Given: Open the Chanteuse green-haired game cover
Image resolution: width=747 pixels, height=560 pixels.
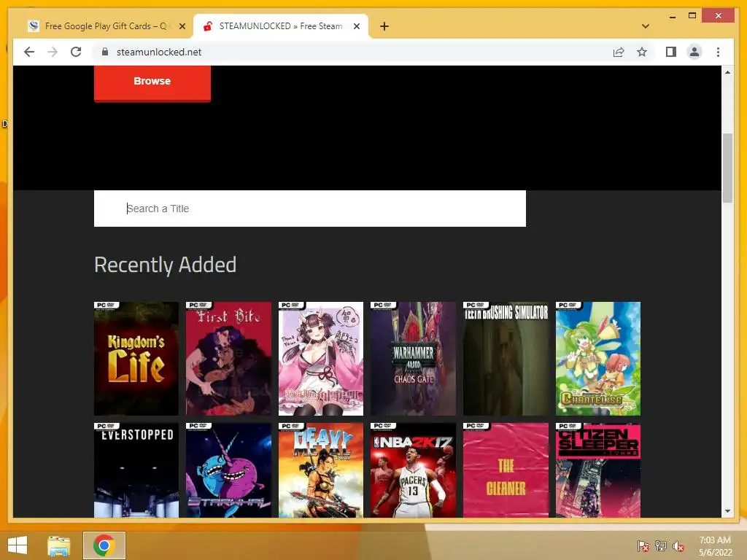Looking at the screenshot, I should 598,359.
